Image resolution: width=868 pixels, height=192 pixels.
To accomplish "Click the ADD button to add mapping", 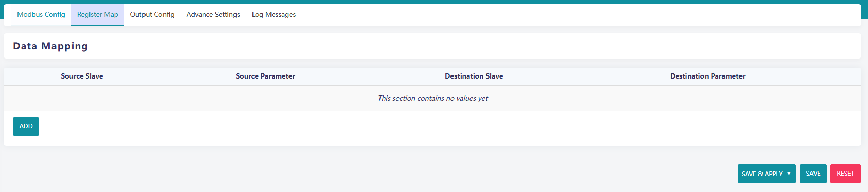I will point(26,126).
